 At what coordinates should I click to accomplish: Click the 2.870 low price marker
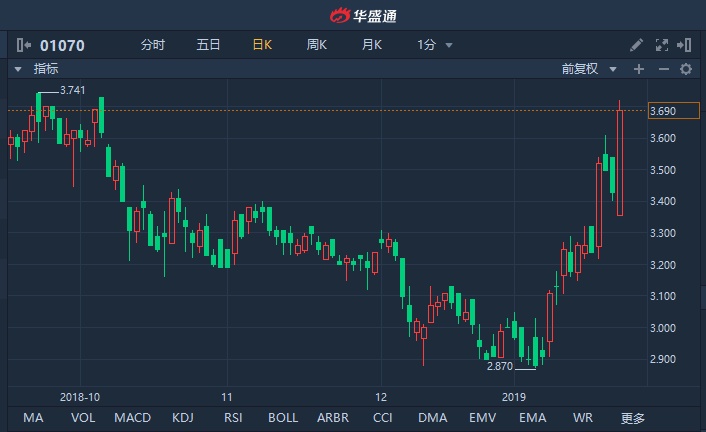pyautogui.click(x=499, y=367)
